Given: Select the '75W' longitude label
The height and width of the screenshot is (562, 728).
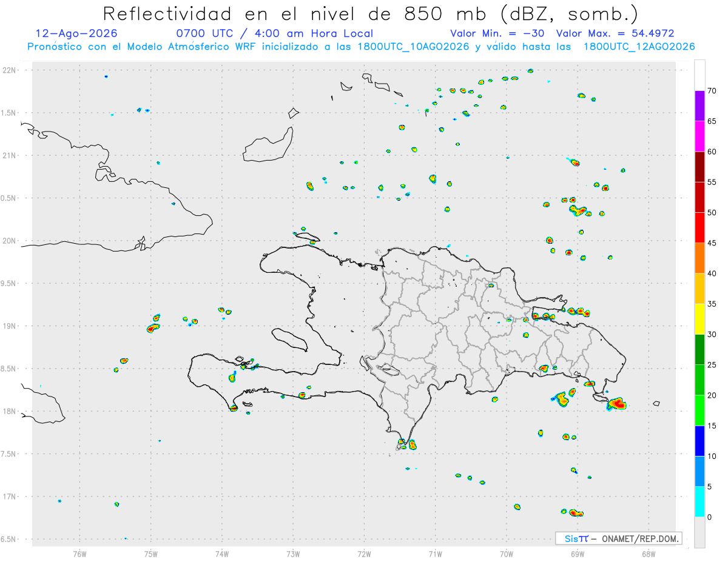Looking at the screenshot, I should coord(151,553).
